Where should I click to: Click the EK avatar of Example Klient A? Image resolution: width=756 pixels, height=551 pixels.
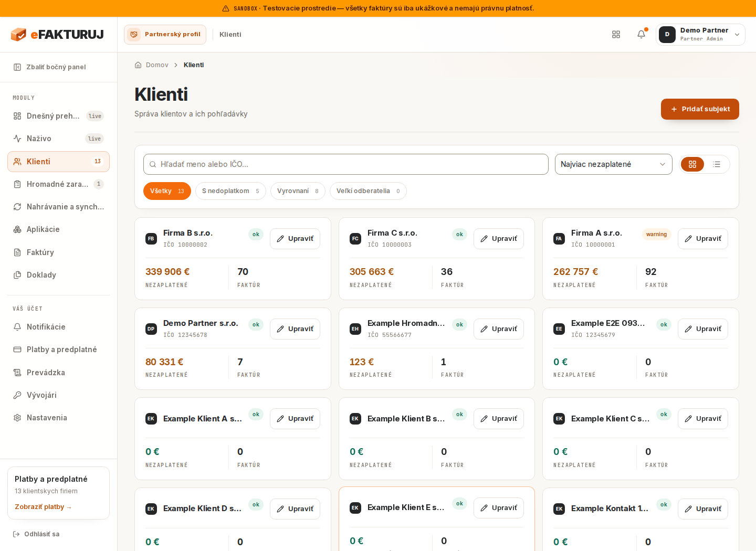pyautogui.click(x=151, y=419)
